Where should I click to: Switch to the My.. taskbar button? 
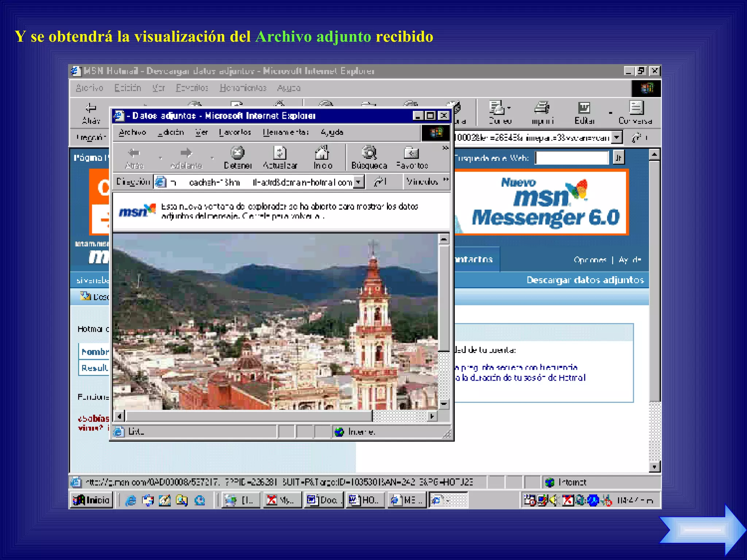pos(282,500)
